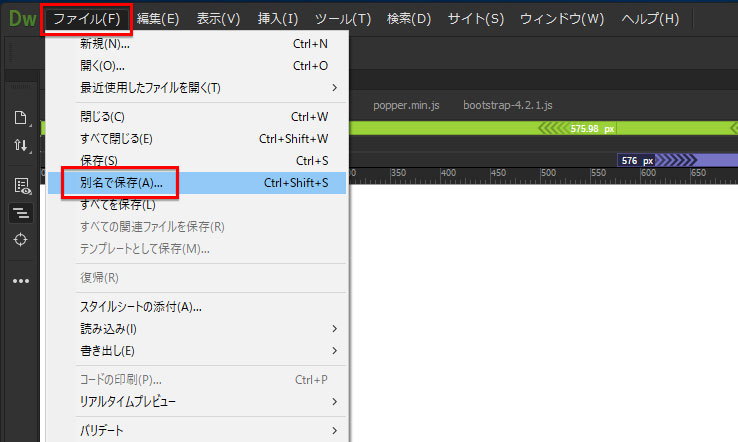Click すべて閉じる(E) in the menu

click(116, 138)
